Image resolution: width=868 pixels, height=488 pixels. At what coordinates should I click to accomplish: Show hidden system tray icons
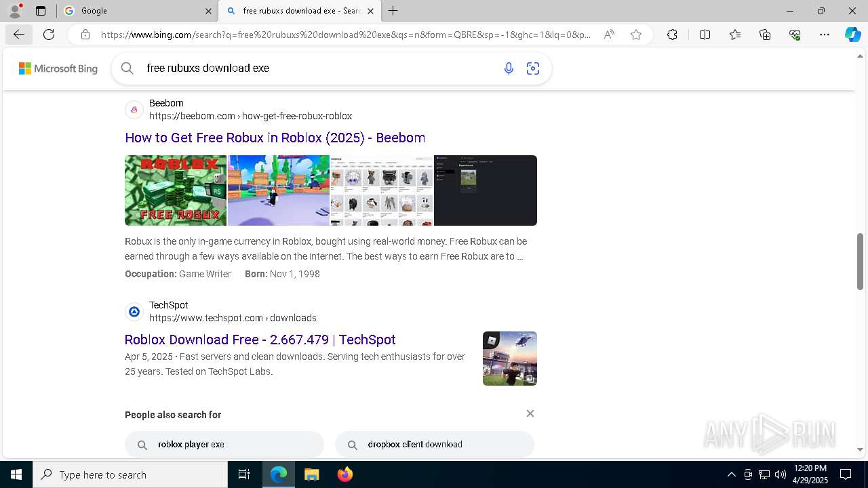[x=731, y=474]
